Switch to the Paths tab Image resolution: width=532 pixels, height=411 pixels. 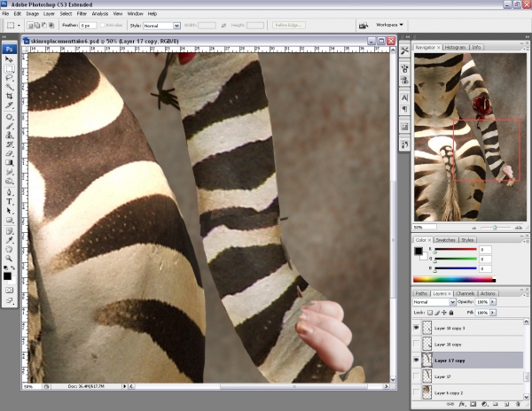click(421, 293)
